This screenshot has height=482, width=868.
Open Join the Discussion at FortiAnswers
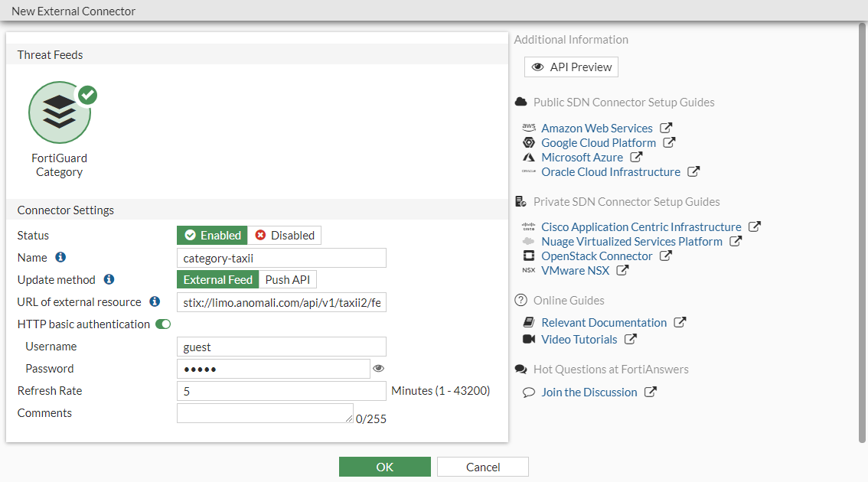pos(590,392)
